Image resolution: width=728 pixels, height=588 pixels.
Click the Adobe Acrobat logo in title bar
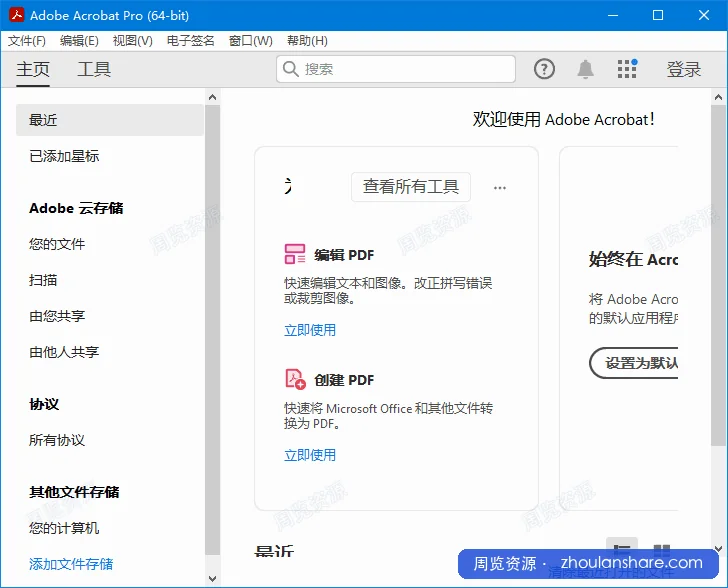[17, 15]
